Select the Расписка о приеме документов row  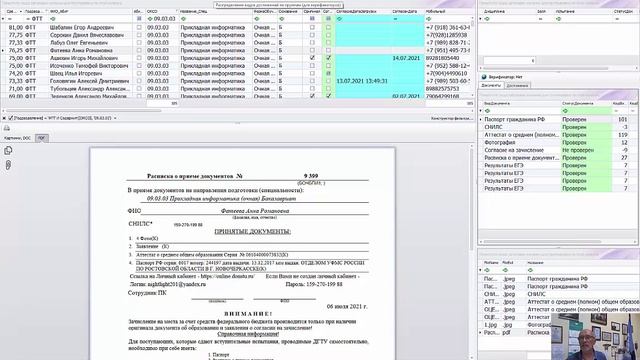pos(559,158)
